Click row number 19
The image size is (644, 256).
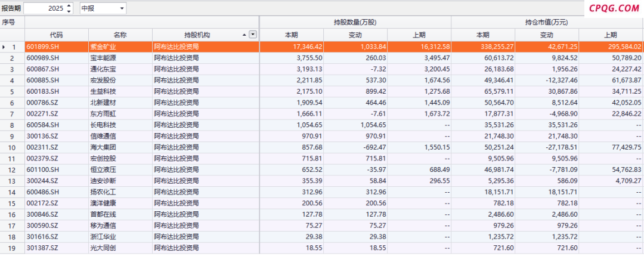[13, 248]
